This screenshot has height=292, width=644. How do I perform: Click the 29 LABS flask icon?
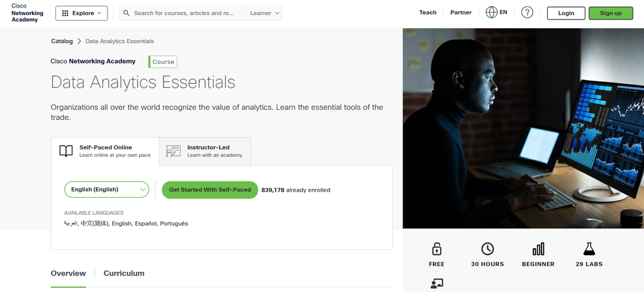(x=589, y=249)
